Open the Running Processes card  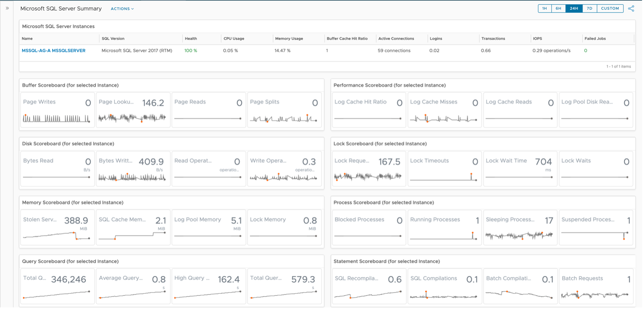click(x=445, y=228)
